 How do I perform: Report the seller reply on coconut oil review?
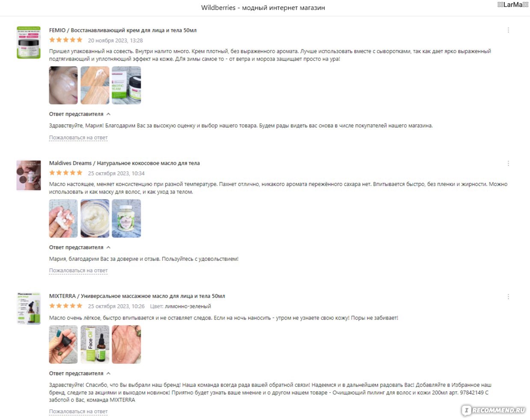(78, 270)
